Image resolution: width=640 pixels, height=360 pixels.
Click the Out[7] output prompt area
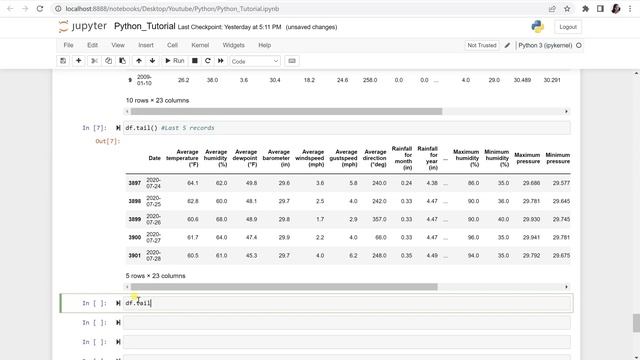(x=108, y=141)
